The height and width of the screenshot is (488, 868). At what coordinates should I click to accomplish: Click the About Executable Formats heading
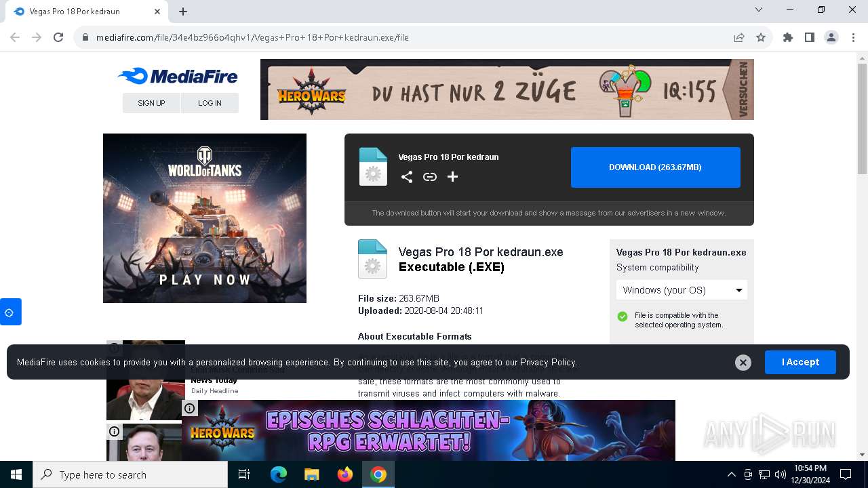click(415, 336)
